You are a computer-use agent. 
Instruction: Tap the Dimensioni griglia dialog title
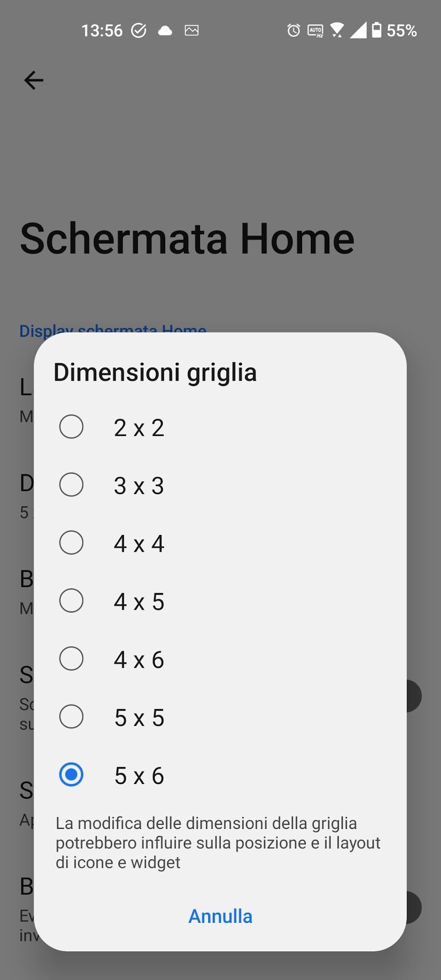pos(155,372)
